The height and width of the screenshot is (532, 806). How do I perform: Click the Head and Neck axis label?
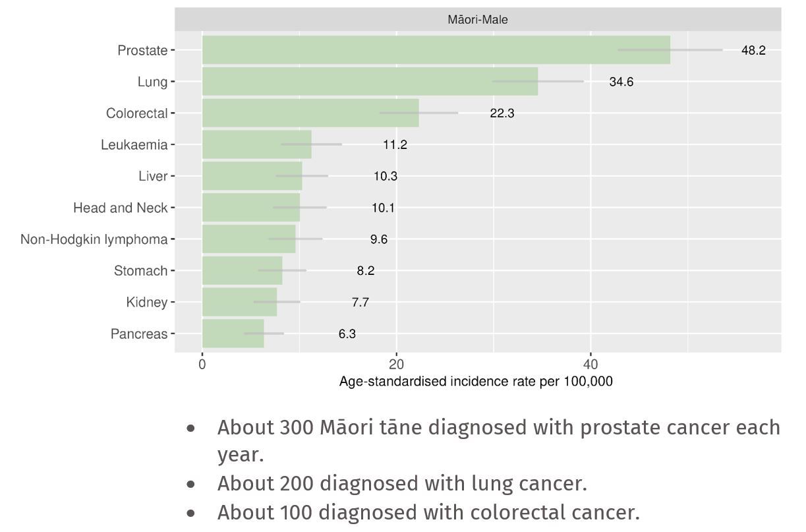121,208
